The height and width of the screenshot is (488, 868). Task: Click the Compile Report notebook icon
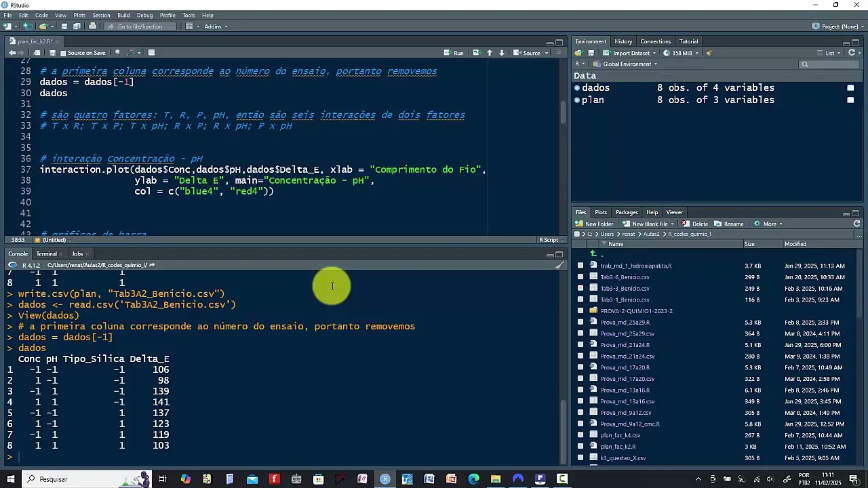[x=151, y=53]
